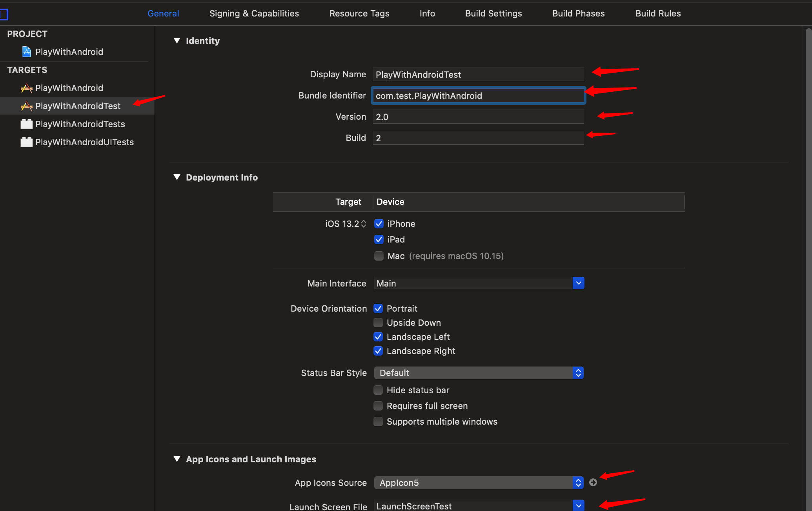Click the PlayWithAndroidTest target app icon

pos(27,106)
